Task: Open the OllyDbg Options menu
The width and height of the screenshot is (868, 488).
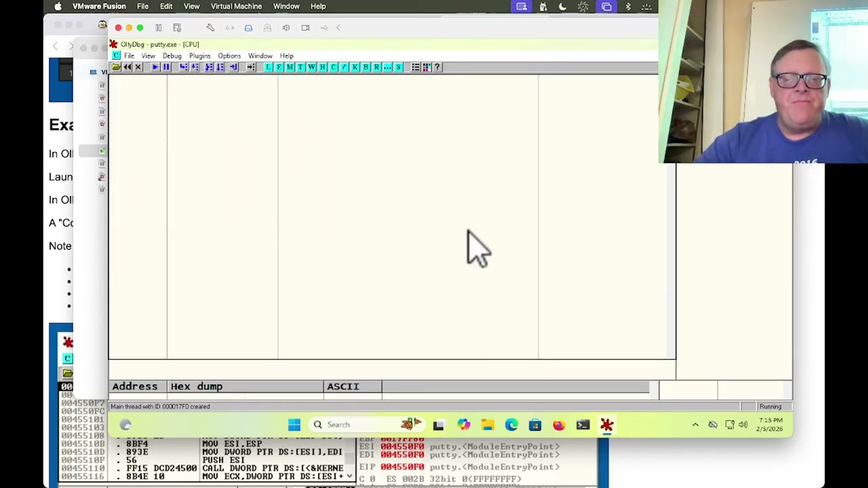Action: (229, 56)
